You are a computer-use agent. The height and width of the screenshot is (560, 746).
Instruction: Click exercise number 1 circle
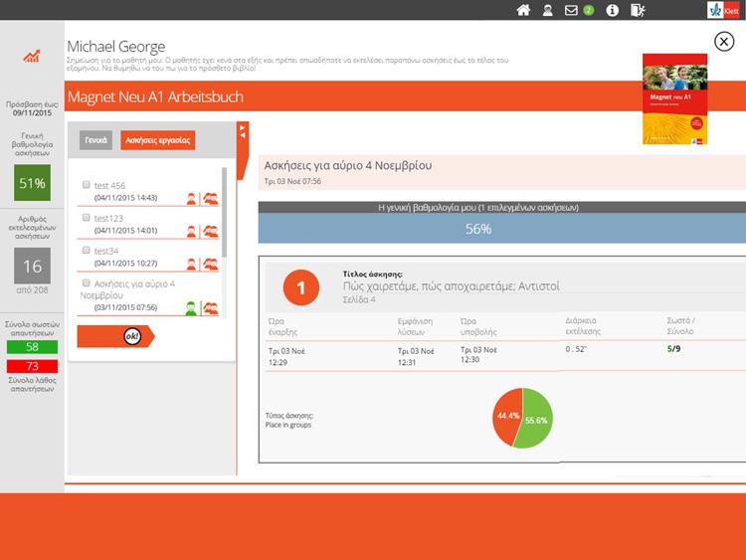point(301,287)
